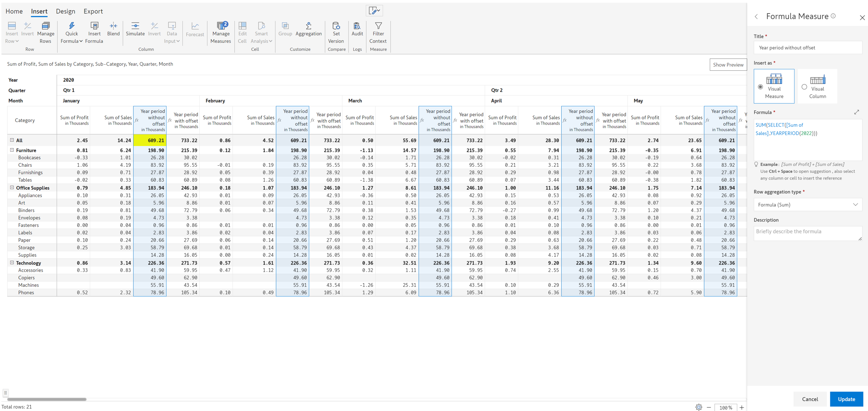The height and width of the screenshot is (411, 868).
Task: Click the Update button
Action: click(x=846, y=399)
